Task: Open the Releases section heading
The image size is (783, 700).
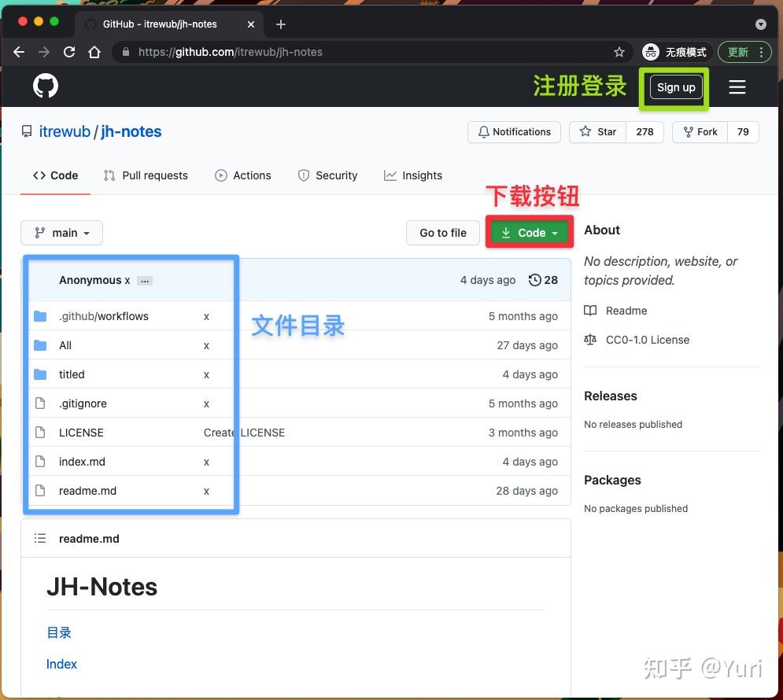Action: 610,396
